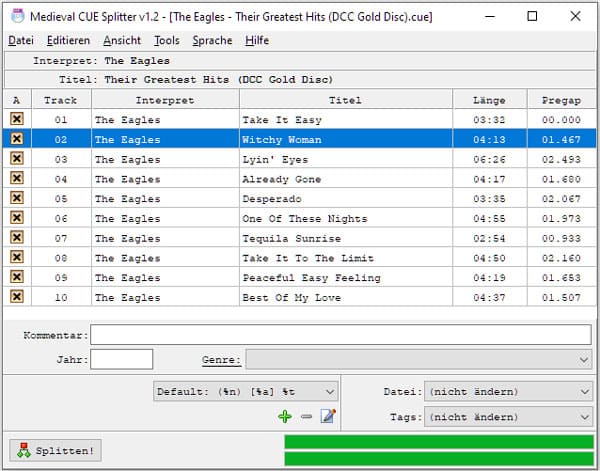Click the length value 04:55
Screen dimensions: 600x471
coord(489,218)
